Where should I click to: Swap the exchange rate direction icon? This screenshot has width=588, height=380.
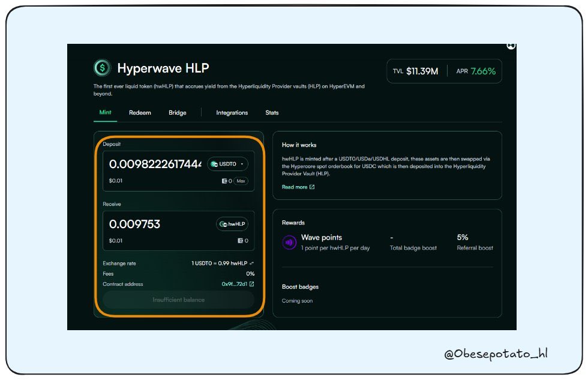pos(251,263)
